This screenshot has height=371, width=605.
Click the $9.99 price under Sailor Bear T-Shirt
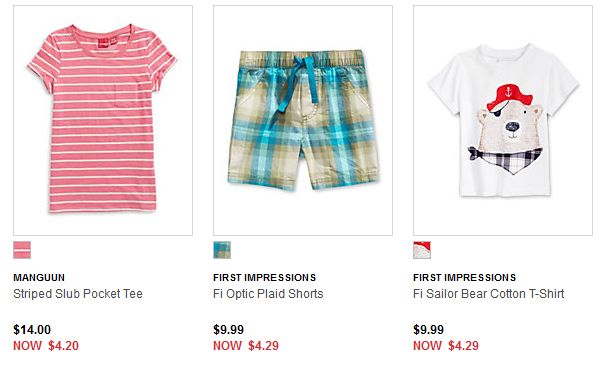point(428,330)
